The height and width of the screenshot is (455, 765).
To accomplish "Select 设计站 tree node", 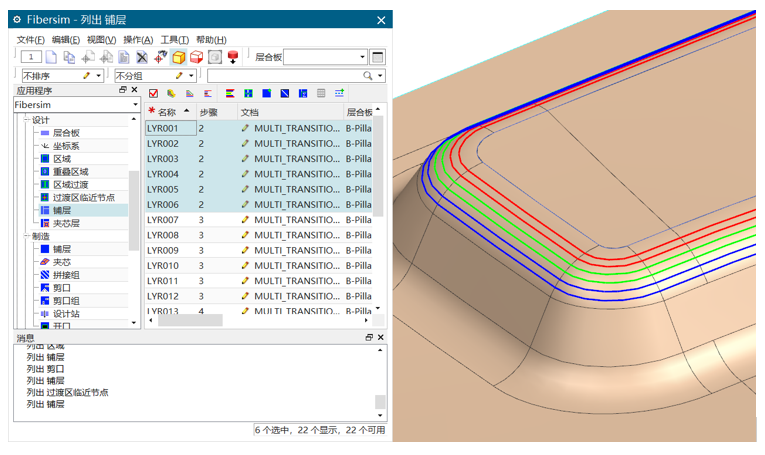I will [66, 314].
